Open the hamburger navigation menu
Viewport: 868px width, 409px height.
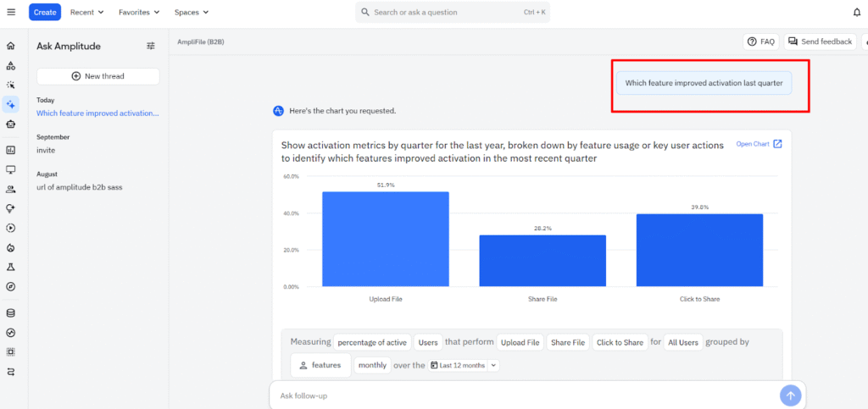point(11,12)
